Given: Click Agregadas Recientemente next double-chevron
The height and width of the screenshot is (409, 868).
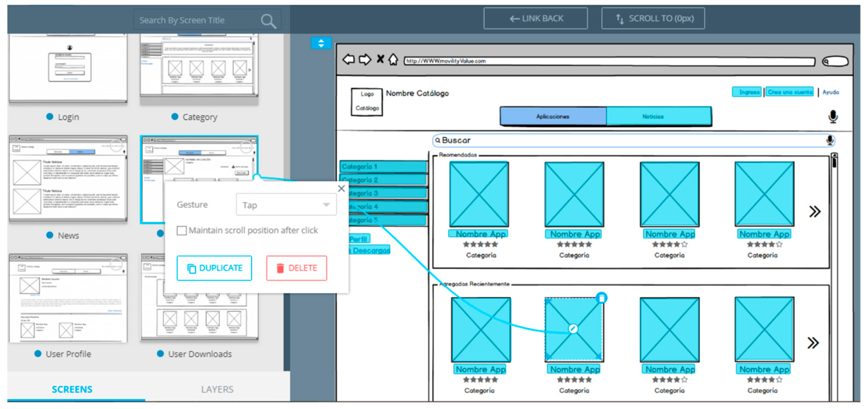Looking at the screenshot, I should [x=813, y=343].
